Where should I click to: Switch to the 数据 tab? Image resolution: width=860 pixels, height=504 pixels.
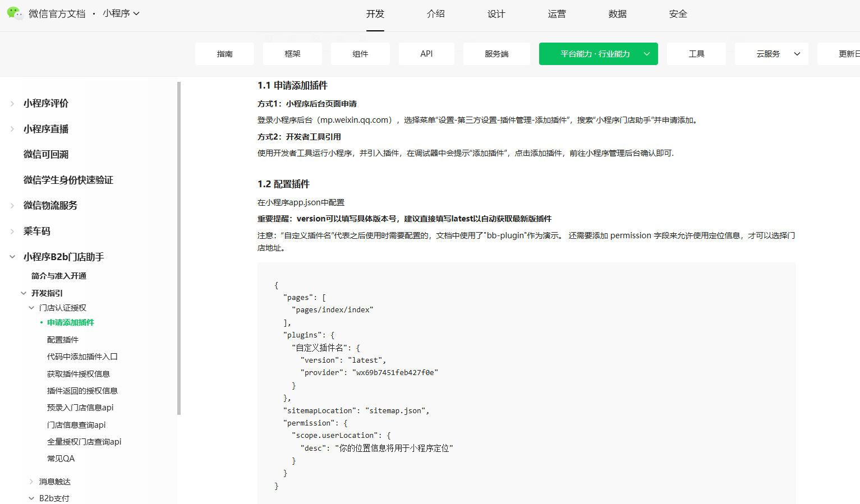(x=618, y=14)
